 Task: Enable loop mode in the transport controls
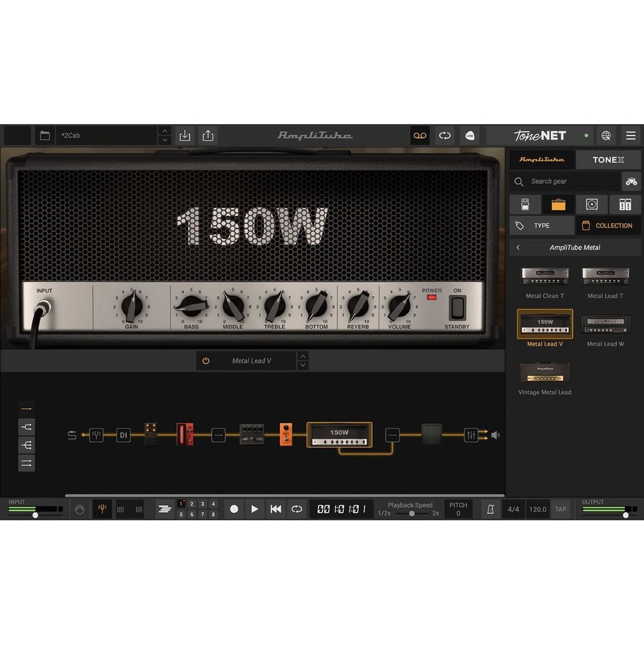click(297, 509)
